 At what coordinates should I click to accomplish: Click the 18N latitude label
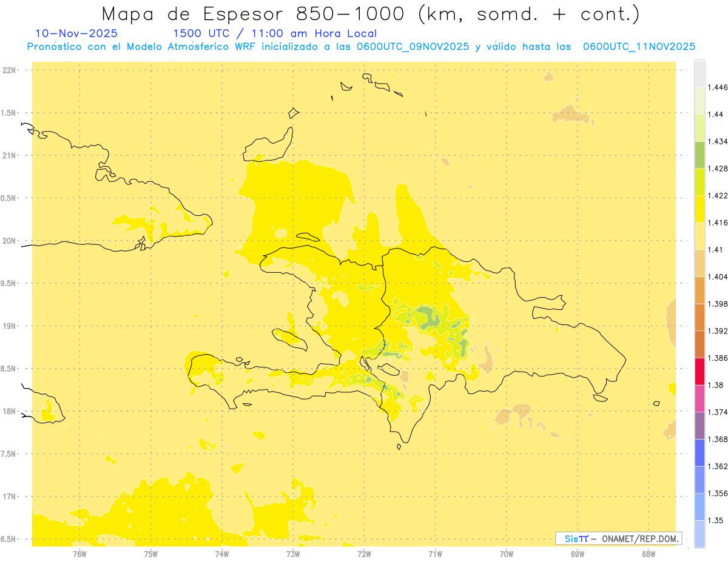[x=10, y=412]
